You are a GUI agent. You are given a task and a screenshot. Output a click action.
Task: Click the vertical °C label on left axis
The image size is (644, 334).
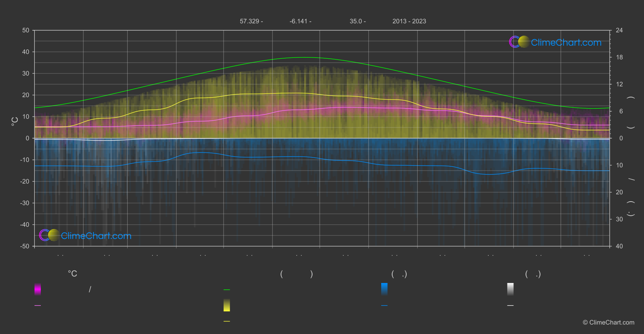click(x=15, y=121)
